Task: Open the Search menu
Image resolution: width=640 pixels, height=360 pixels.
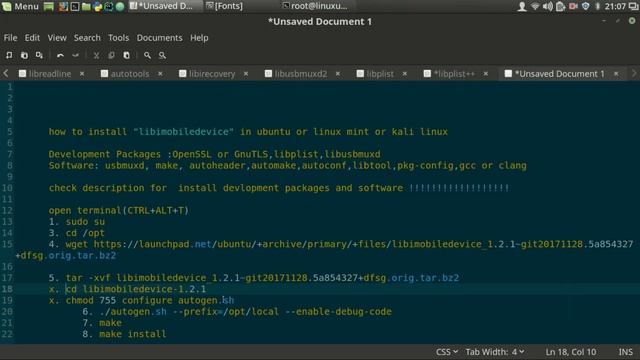Action: [x=87, y=38]
